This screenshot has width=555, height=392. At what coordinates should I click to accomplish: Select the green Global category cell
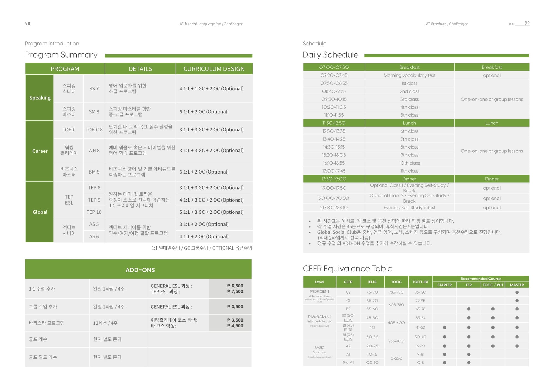point(40,212)
